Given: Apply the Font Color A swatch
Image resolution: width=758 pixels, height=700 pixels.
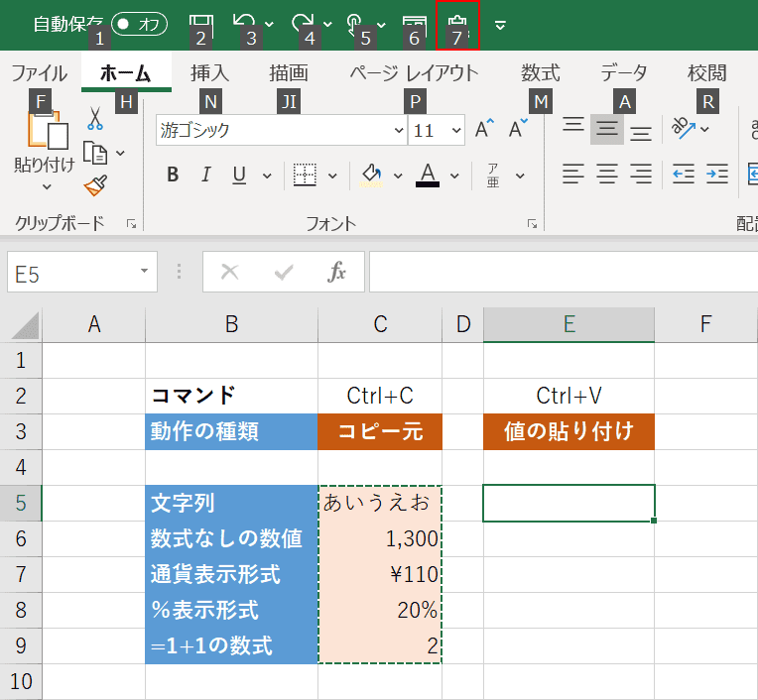Looking at the screenshot, I should point(428,175).
